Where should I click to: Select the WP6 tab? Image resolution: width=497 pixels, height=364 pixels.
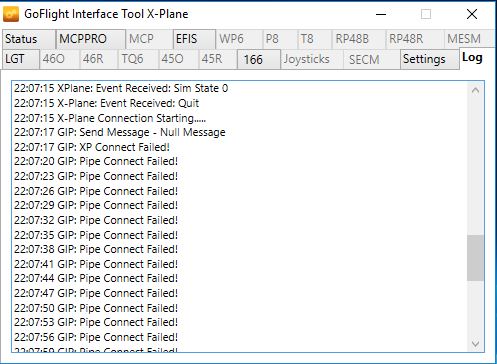point(239,39)
